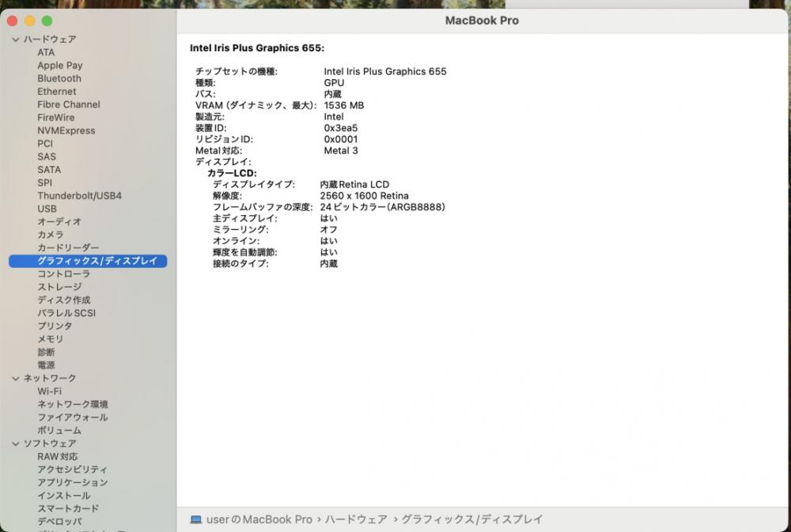Open アプリケーション sidebar entry

pos(73,482)
